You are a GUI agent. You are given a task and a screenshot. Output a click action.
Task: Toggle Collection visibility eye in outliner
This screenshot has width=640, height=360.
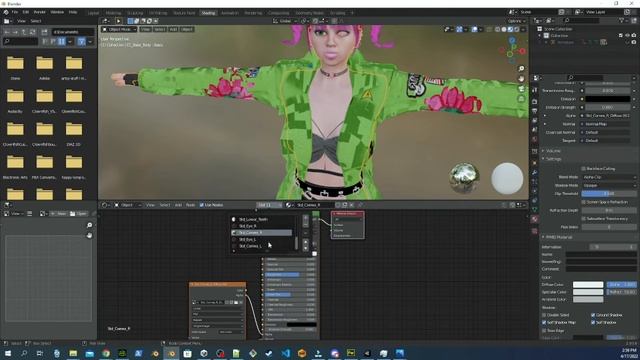click(627, 36)
